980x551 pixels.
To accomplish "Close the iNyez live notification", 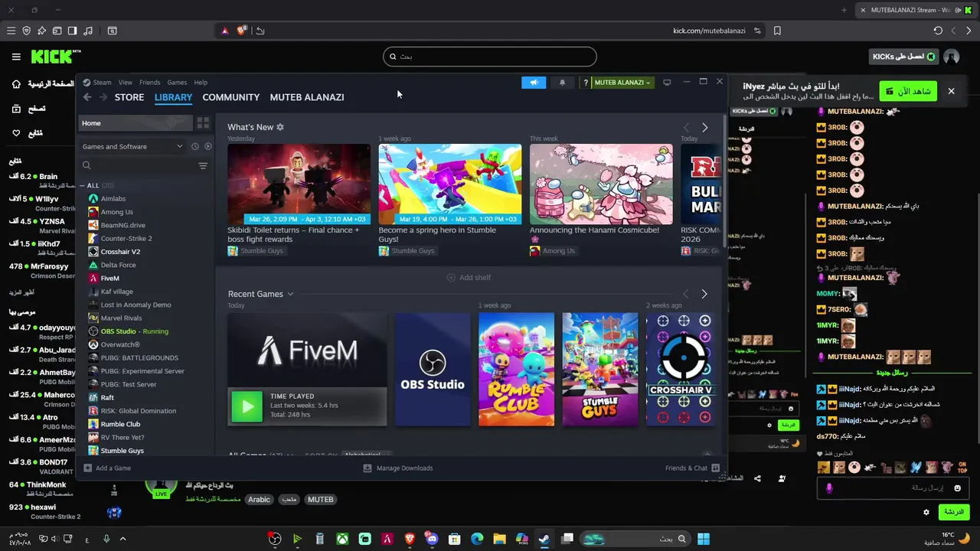I will pos(951,91).
